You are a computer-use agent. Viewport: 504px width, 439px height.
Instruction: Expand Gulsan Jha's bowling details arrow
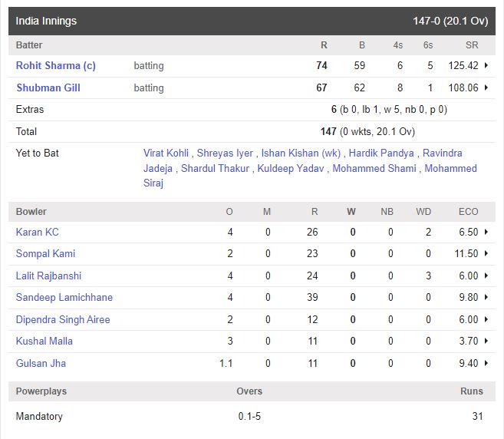pos(486,364)
